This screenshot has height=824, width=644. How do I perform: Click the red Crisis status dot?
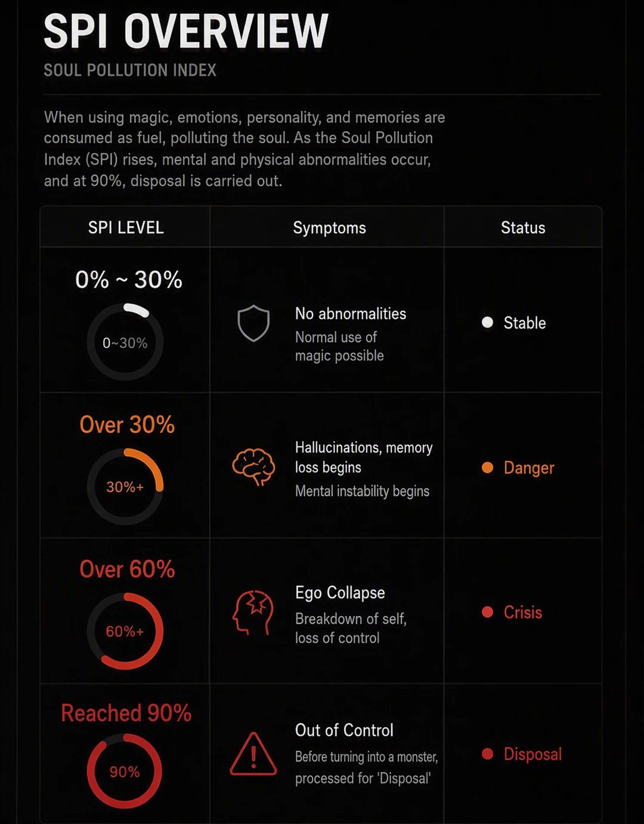[x=487, y=612]
